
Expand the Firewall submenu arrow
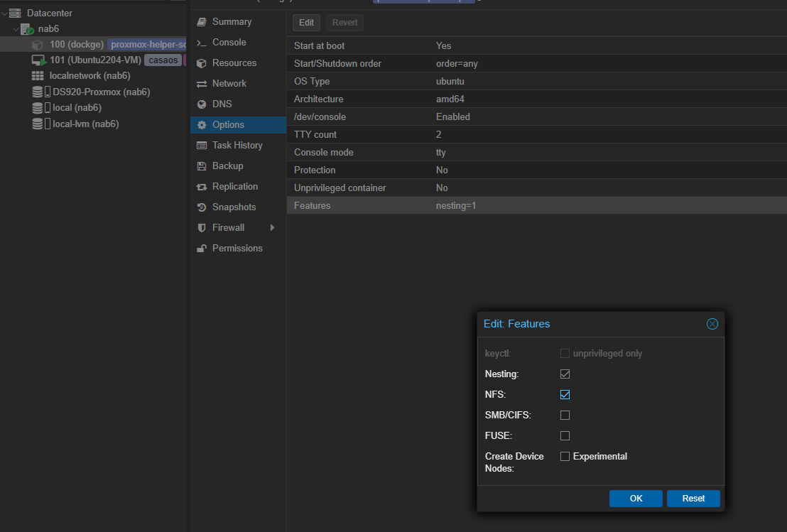point(272,228)
